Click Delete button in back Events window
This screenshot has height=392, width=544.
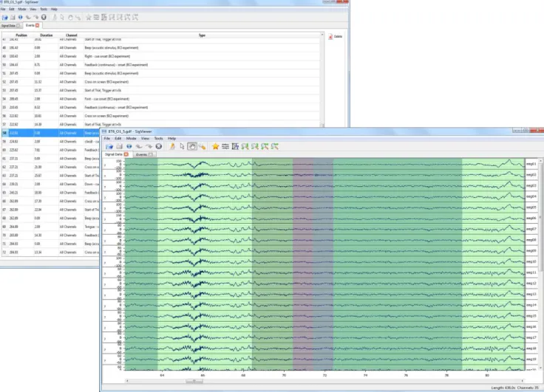(336, 36)
